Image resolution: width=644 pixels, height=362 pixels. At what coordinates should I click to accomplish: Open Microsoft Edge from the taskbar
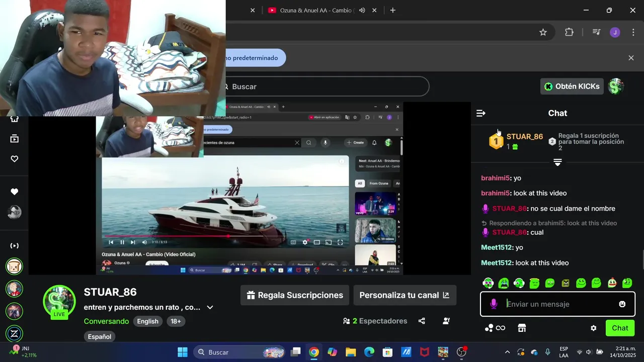coord(369,352)
